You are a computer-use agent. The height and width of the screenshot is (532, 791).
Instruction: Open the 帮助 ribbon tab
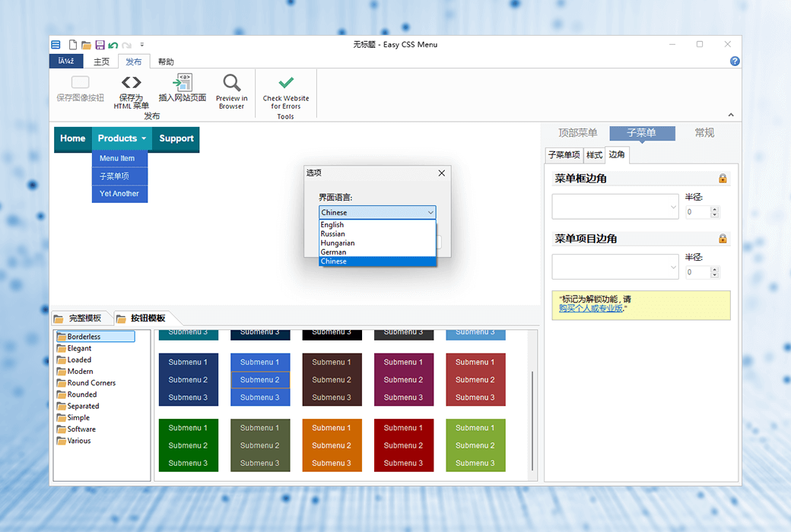(166, 62)
